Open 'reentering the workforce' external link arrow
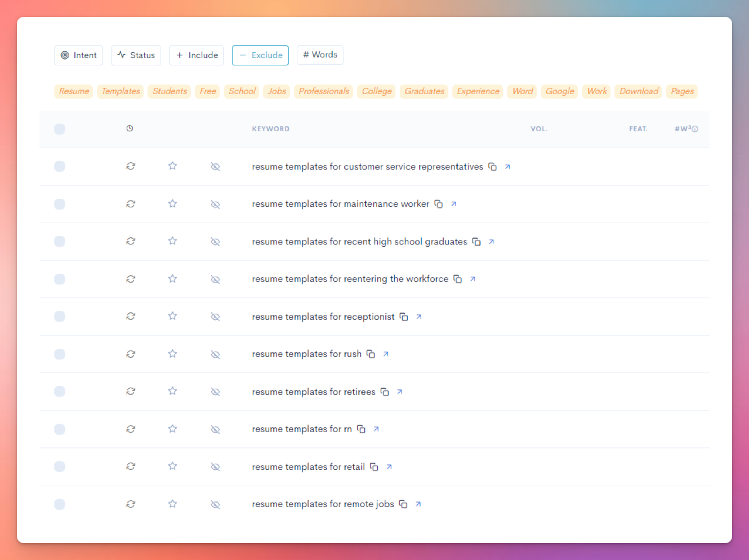The image size is (749, 560). pyautogui.click(x=472, y=279)
